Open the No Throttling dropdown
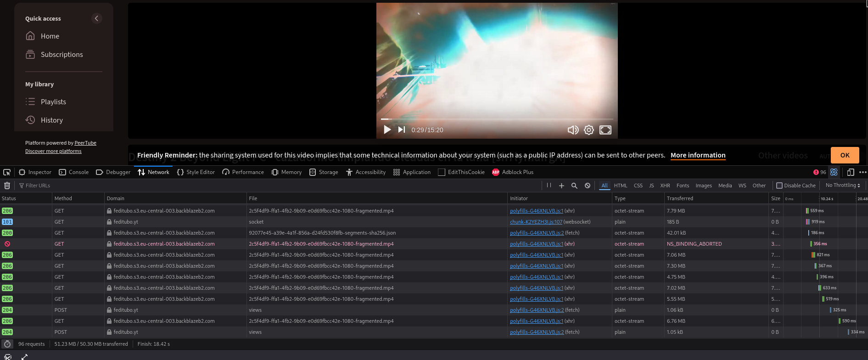868x360 pixels. (843, 186)
